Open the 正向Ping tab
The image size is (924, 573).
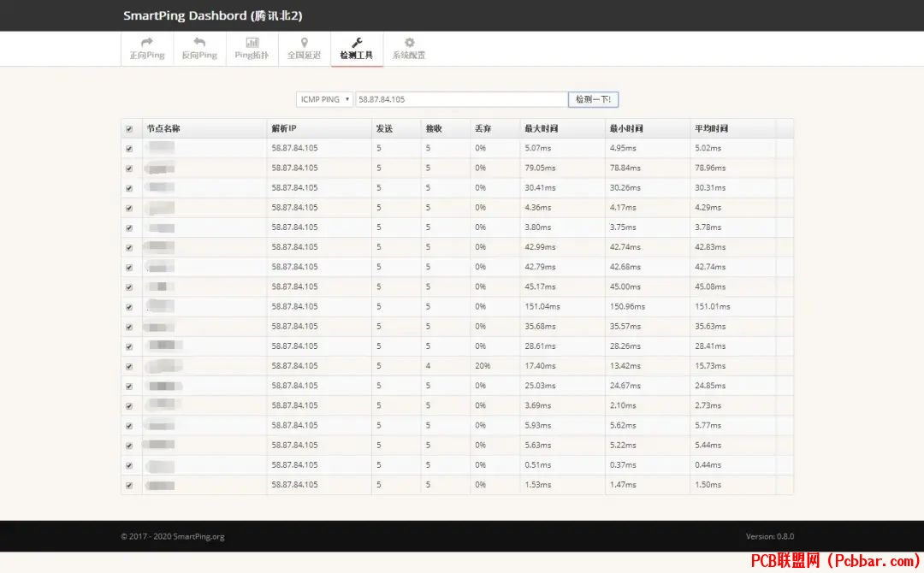147,48
